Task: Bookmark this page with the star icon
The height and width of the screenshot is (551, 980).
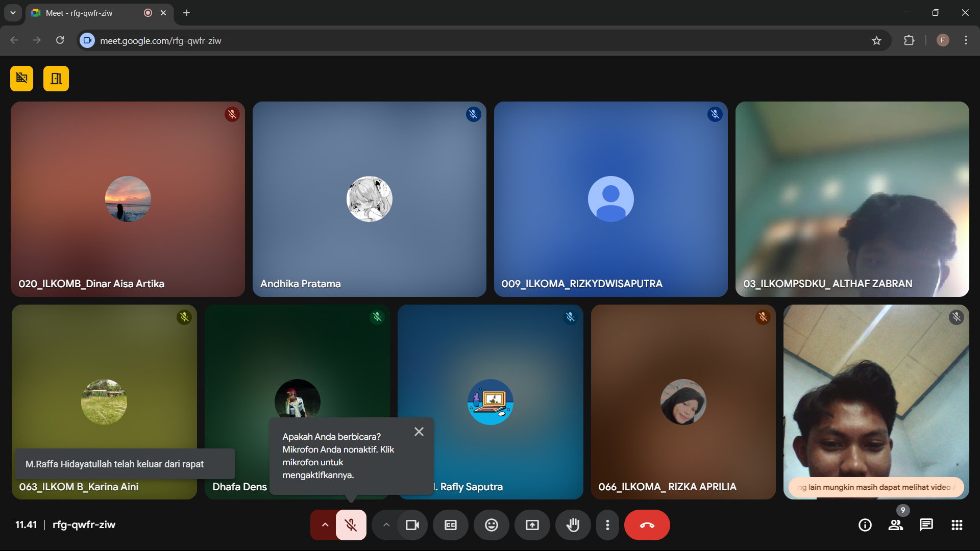Action: click(876, 41)
